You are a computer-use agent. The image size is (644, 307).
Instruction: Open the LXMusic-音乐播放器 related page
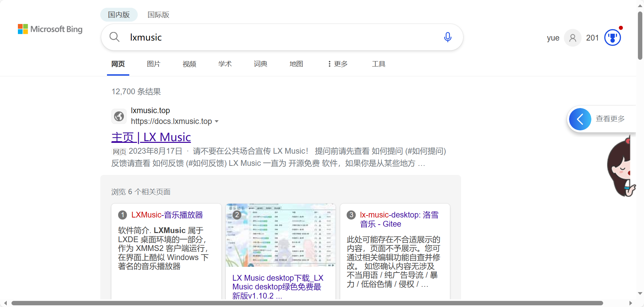167,215
